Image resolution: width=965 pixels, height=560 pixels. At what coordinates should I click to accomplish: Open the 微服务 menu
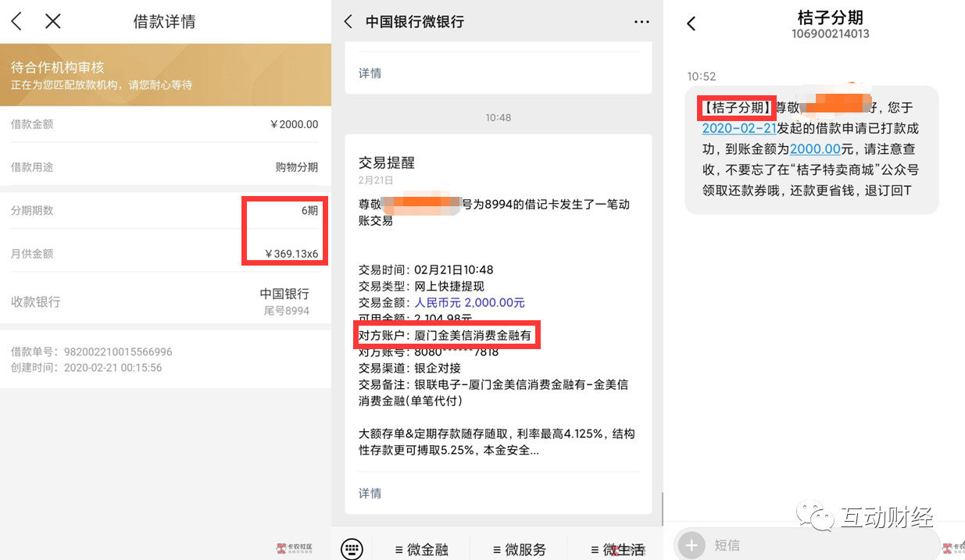tap(520, 549)
